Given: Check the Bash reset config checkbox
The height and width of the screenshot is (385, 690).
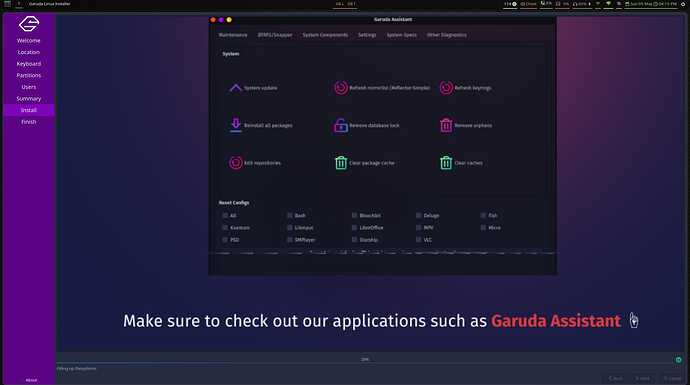Looking at the screenshot, I should 290,216.
